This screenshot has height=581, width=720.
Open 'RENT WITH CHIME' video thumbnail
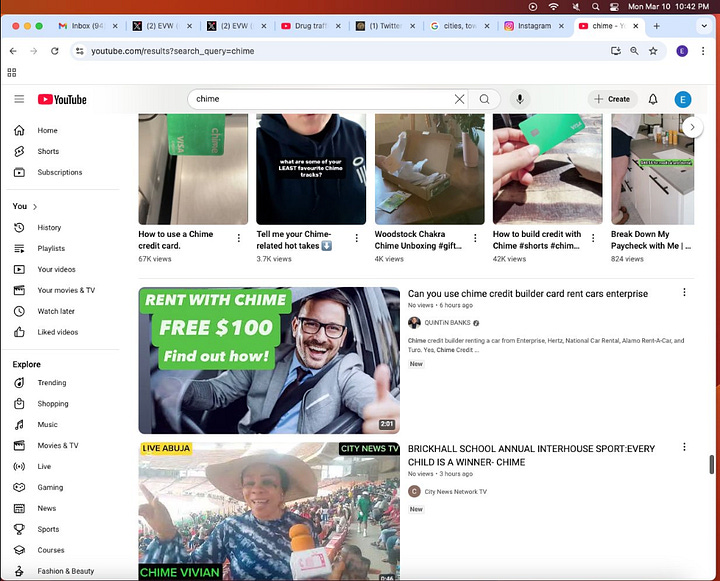coord(269,361)
